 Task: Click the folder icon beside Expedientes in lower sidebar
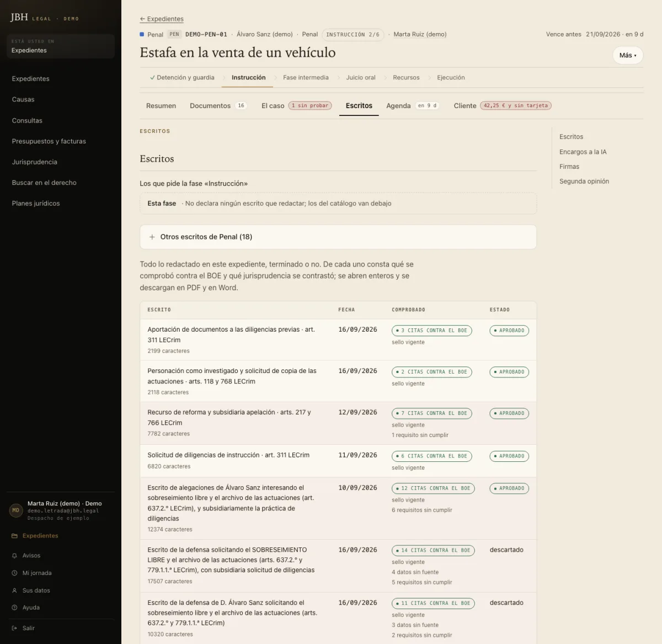tap(14, 536)
